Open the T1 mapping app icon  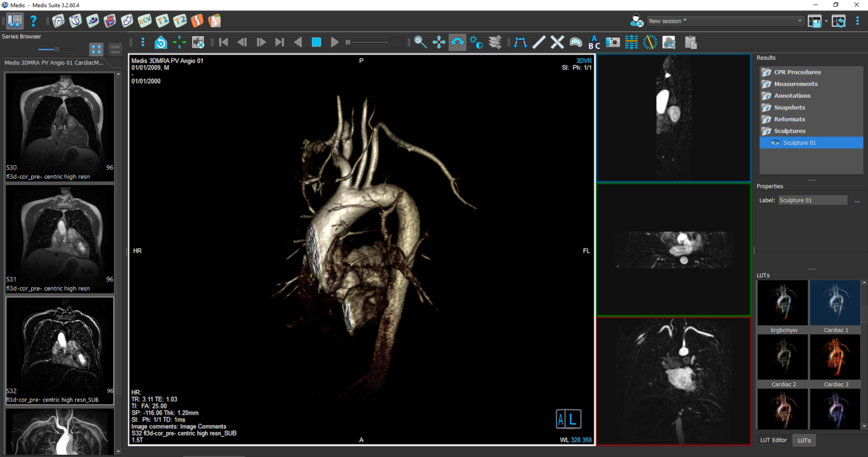tap(162, 21)
